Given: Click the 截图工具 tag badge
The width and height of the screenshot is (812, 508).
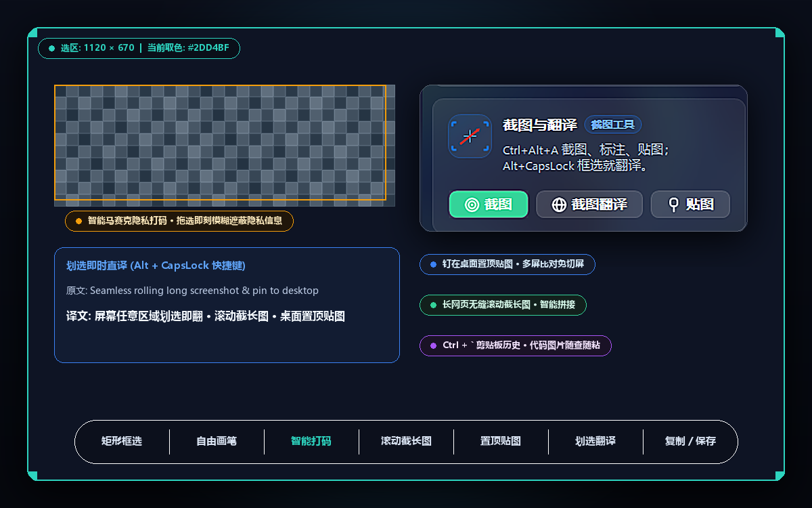Looking at the screenshot, I should (x=613, y=125).
